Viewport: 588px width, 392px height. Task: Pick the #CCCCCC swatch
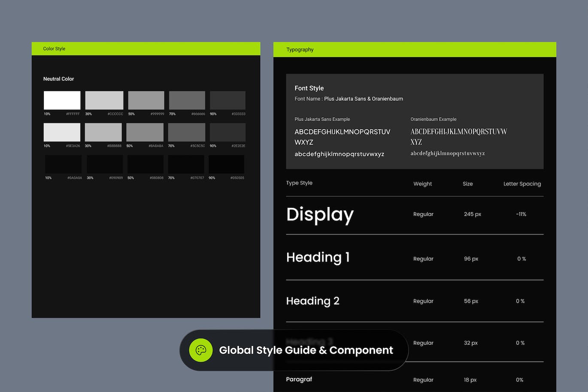(104, 100)
